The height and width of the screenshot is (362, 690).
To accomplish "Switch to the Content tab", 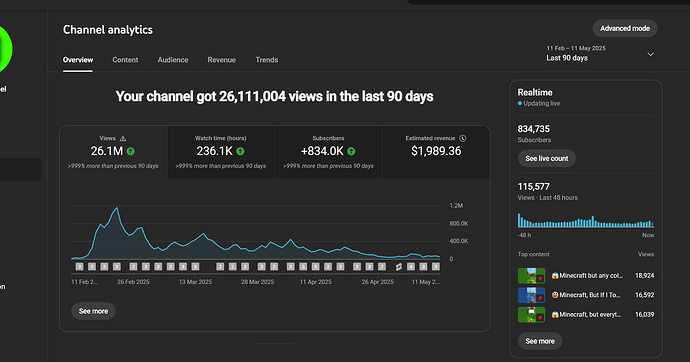I will point(125,60).
